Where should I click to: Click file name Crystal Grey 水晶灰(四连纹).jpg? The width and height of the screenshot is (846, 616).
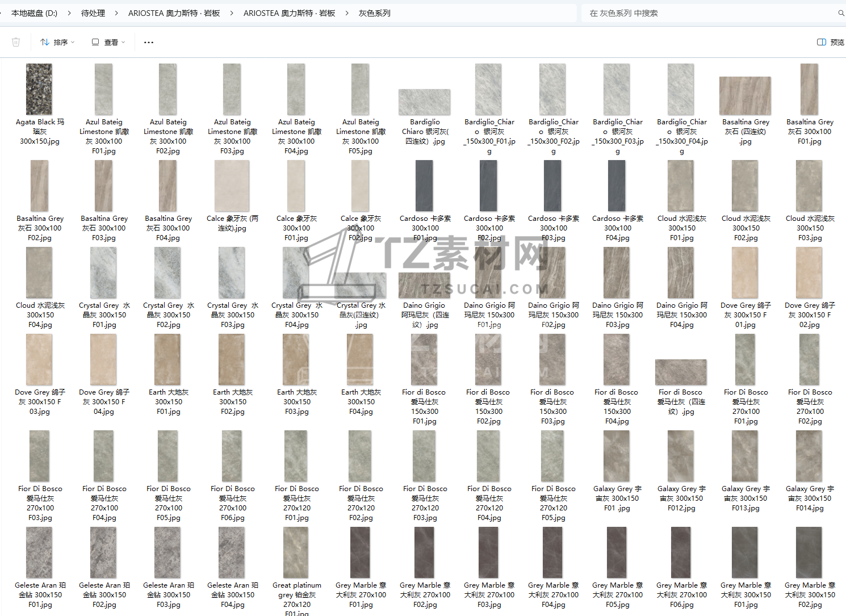361,315
